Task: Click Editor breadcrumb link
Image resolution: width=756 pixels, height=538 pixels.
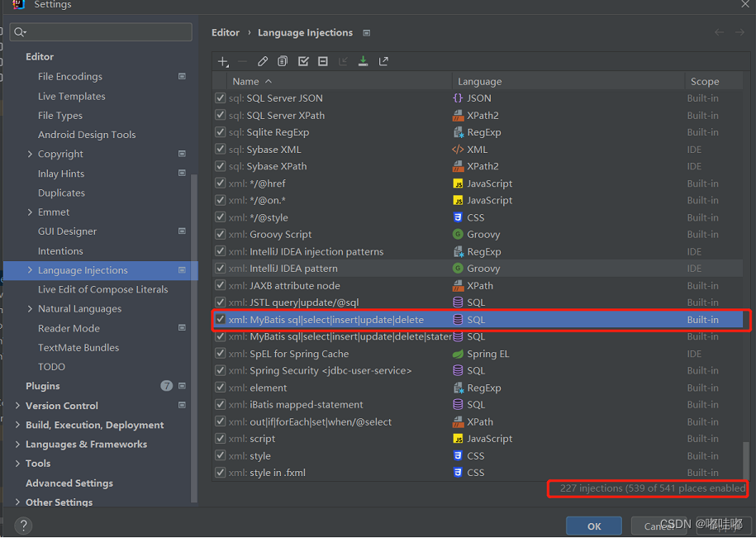Action: (x=226, y=33)
